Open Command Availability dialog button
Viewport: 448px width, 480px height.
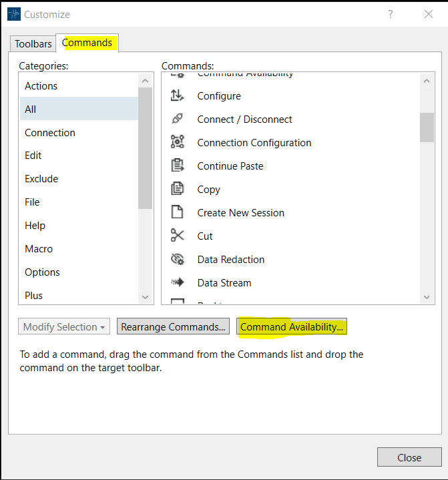point(292,326)
